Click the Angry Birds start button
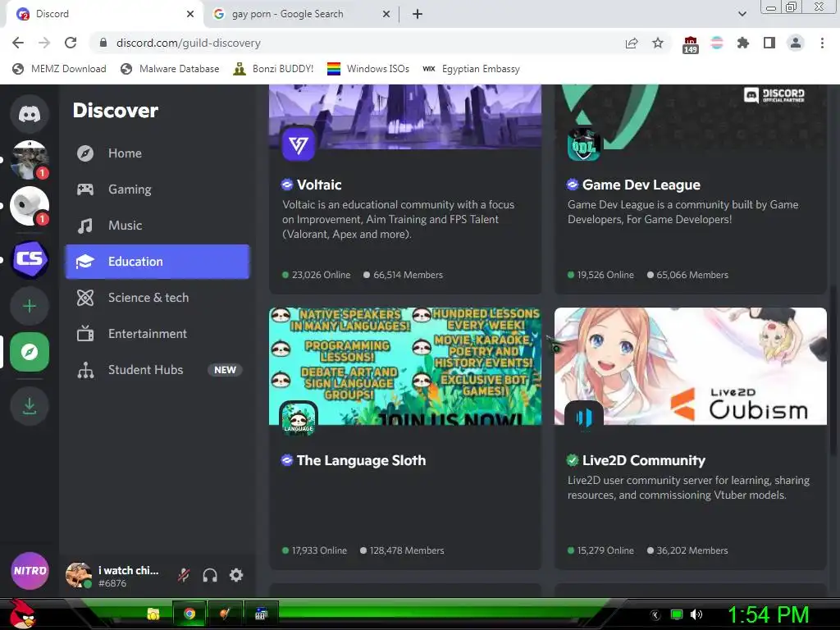 tap(22, 614)
